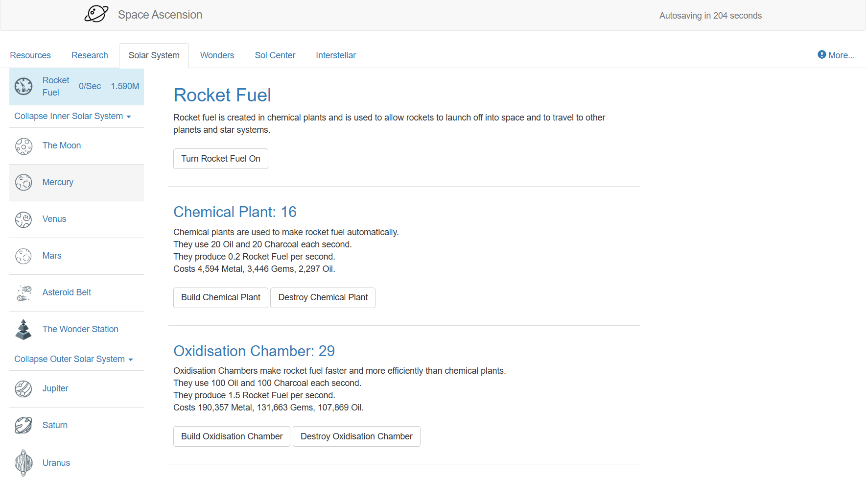Destroy an Oxidisation Chamber

[x=356, y=436]
